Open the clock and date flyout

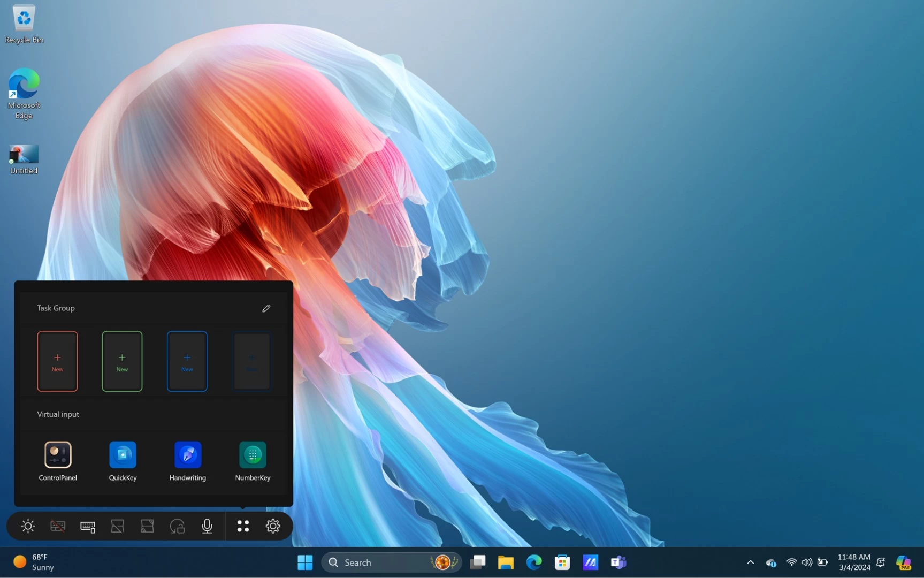point(854,562)
